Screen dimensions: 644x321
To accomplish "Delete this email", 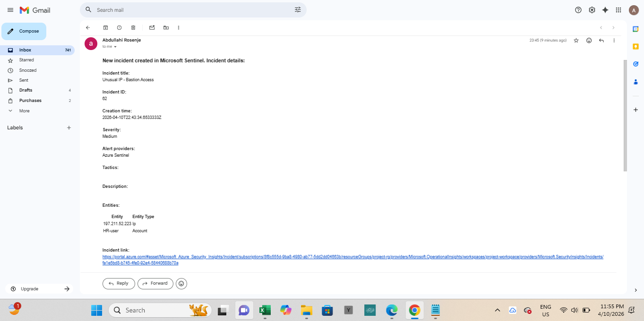I will 133,28.
